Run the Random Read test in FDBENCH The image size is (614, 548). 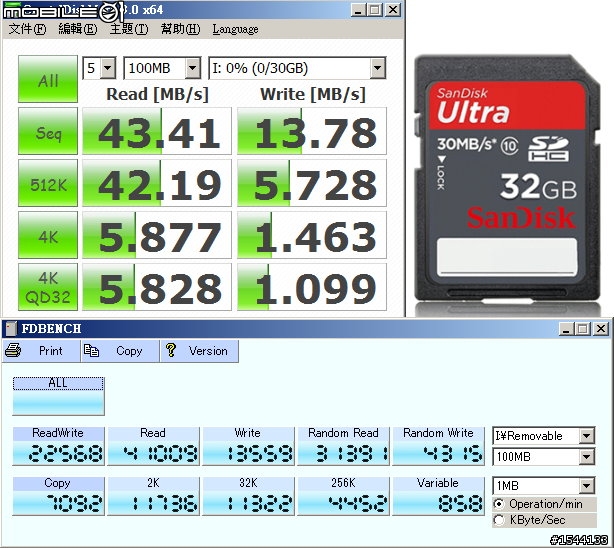pos(343,446)
